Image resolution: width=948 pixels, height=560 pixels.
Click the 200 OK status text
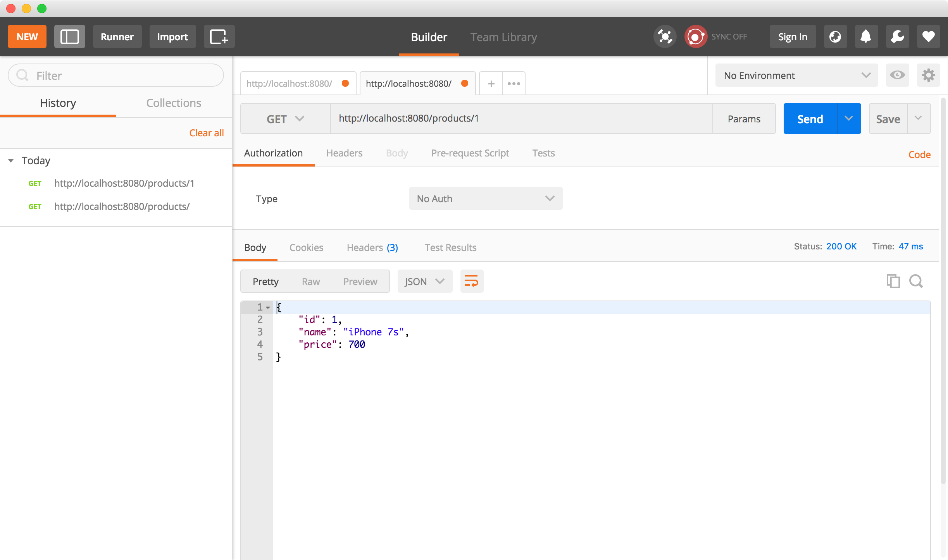pyautogui.click(x=841, y=247)
